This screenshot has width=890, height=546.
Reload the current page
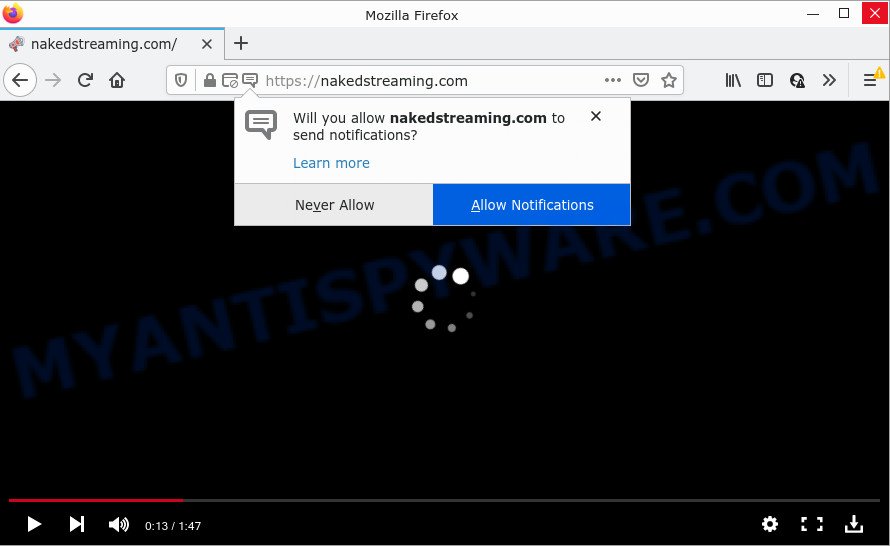(x=85, y=81)
